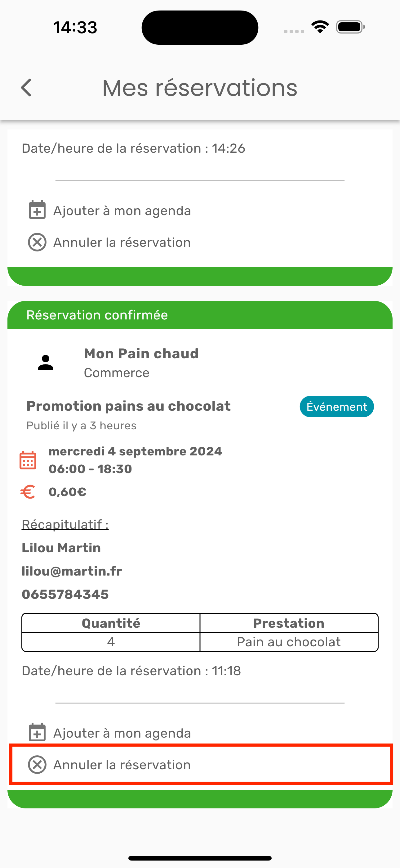Viewport: 400px width, 868px height.
Task: Tap the back arrow in header
Action: [26, 88]
